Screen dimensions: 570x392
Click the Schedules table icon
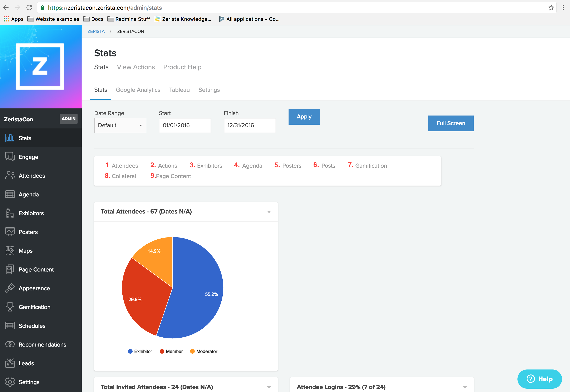tap(10, 326)
